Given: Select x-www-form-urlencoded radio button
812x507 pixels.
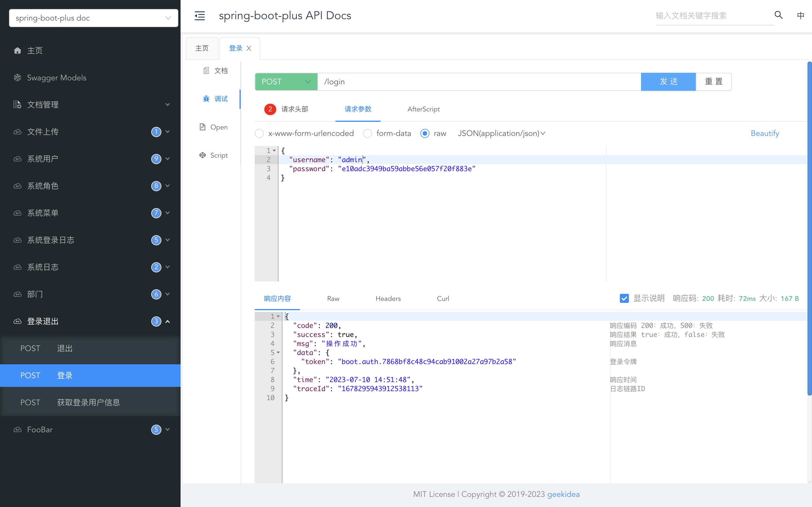Looking at the screenshot, I should click(x=259, y=133).
